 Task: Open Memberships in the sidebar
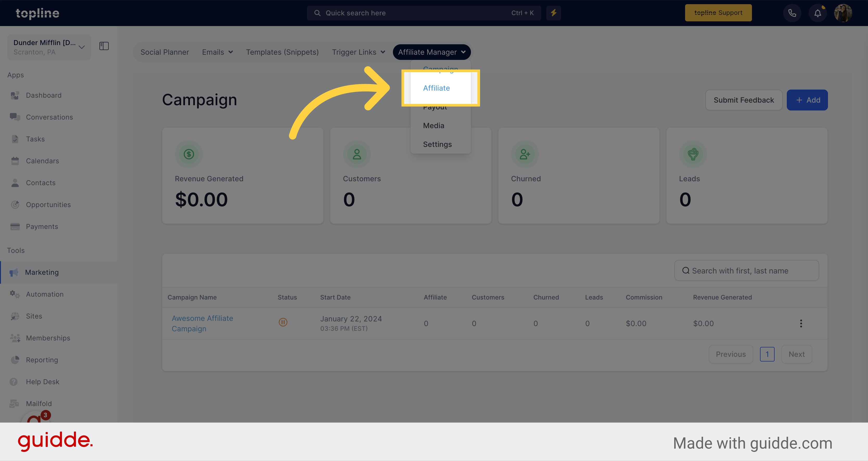click(48, 338)
